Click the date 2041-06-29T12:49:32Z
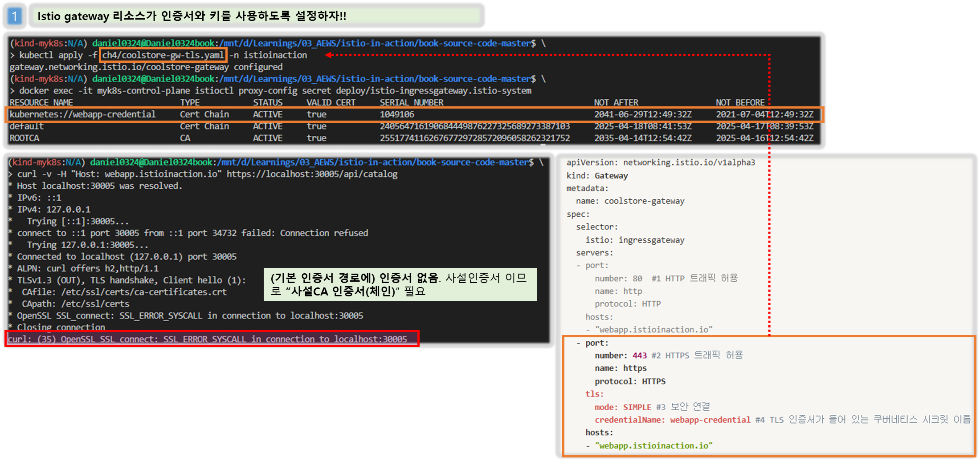The width and height of the screenshot is (980, 461). 643,114
